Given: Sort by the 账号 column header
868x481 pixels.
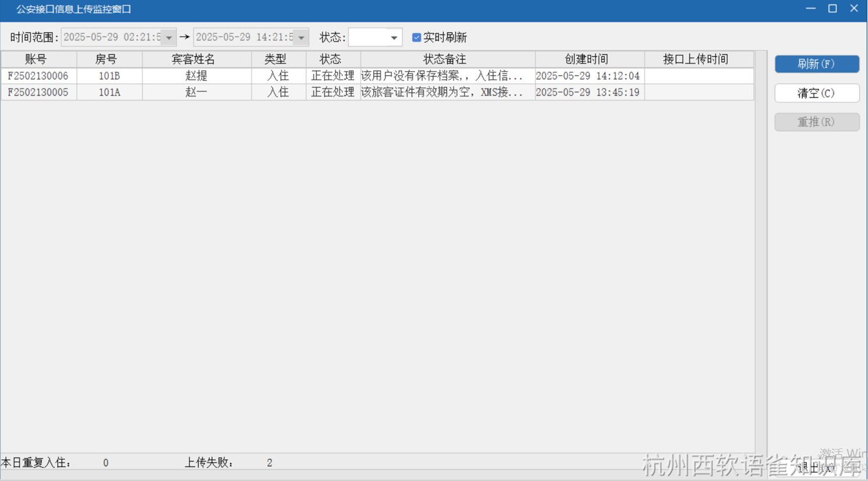Looking at the screenshot, I should 36,59.
